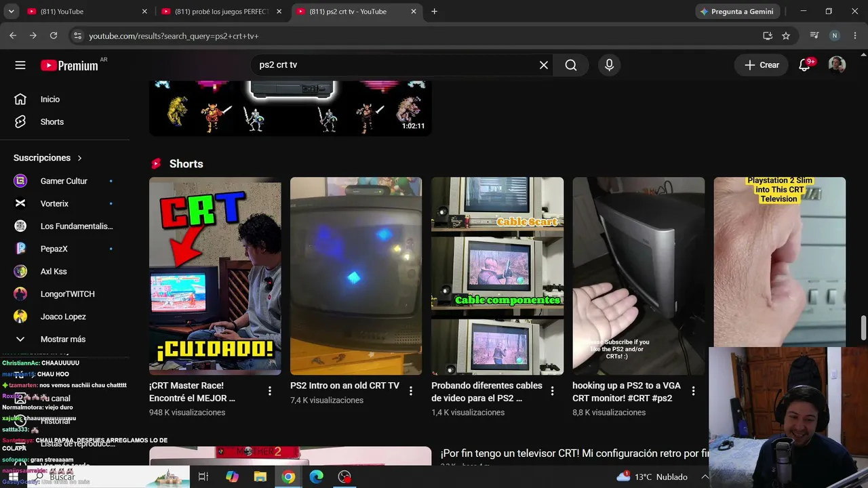Click the page vertical scrollbar thumb
Viewport: 868px width, 488px height.
(863, 329)
